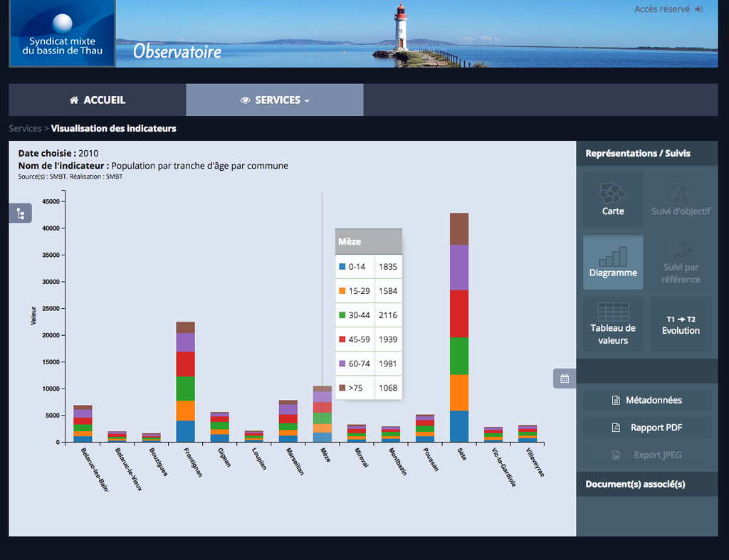
Task: Click the red 45-59 swatch in tooltip
Action: [342, 339]
